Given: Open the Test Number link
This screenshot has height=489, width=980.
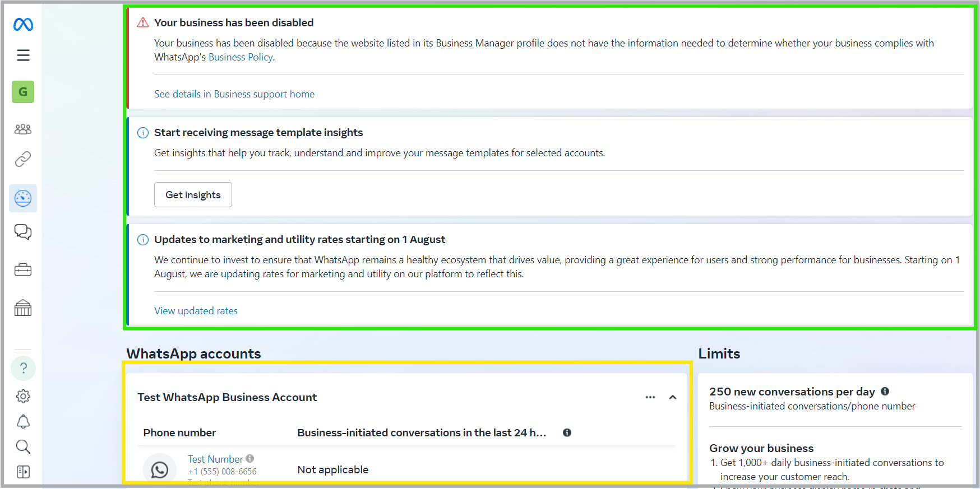Looking at the screenshot, I should pyautogui.click(x=215, y=459).
